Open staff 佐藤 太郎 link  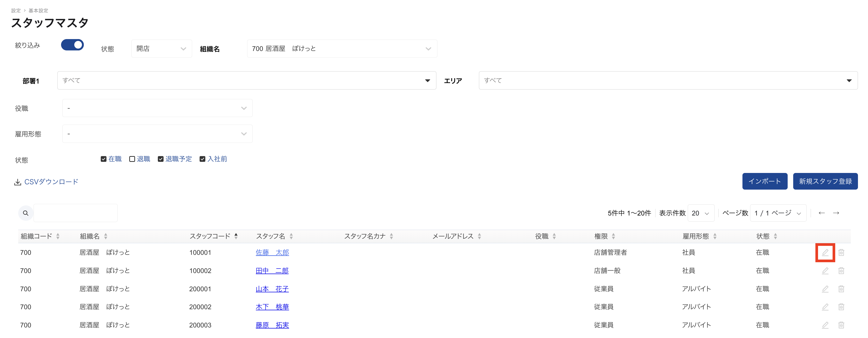point(272,252)
